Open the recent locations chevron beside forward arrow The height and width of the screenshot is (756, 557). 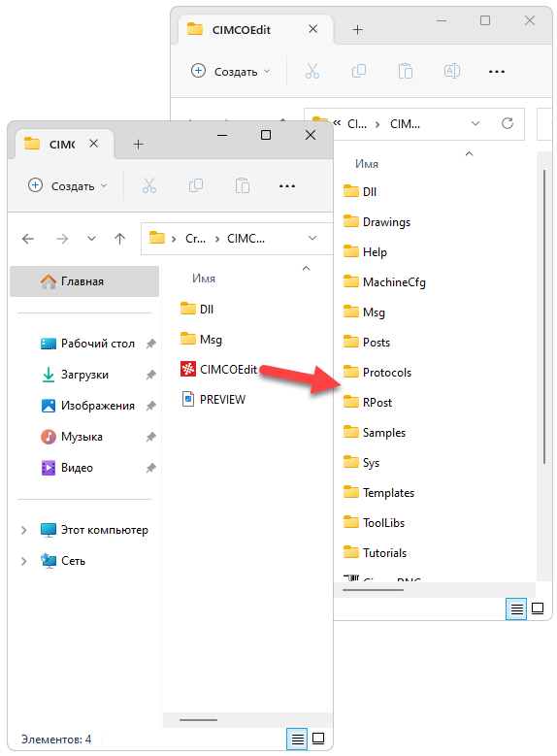click(91, 238)
